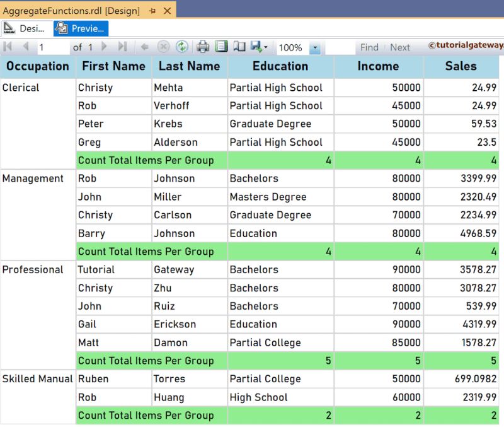The height and width of the screenshot is (427, 504).
Task: Click current page number field
Action: [53, 47]
